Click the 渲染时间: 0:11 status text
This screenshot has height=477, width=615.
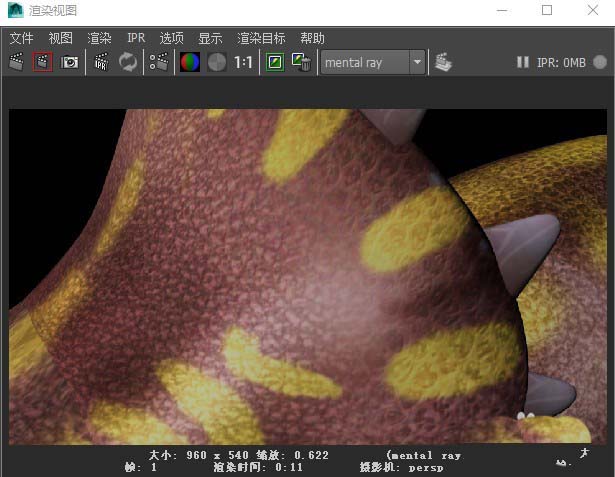[258, 467]
